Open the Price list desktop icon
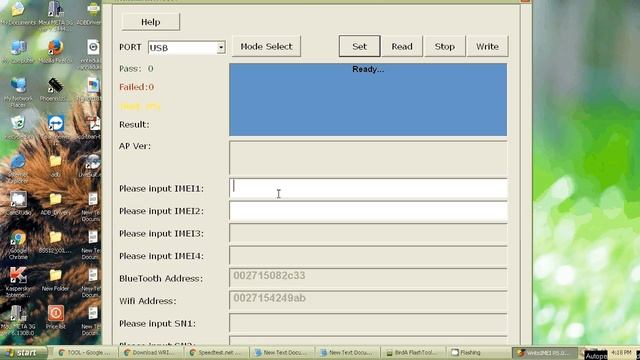Image resolution: width=640 pixels, height=360 pixels. (x=56, y=317)
